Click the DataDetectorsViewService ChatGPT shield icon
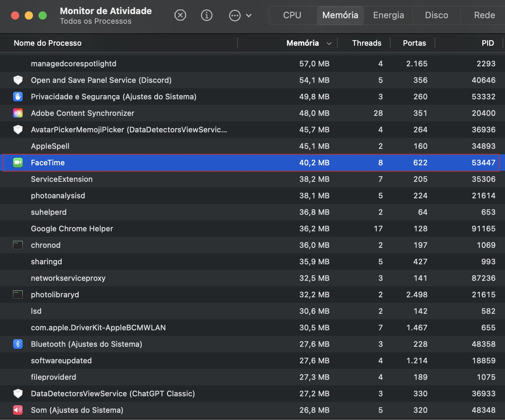 click(18, 394)
